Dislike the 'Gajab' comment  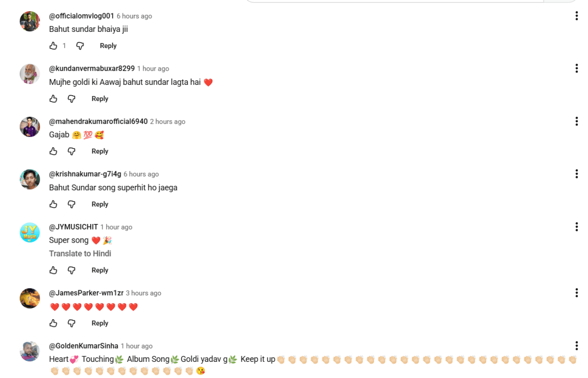tap(72, 151)
